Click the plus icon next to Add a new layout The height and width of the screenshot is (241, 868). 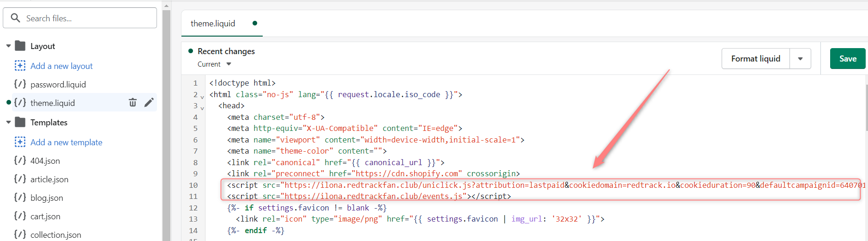pyautogui.click(x=20, y=66)
